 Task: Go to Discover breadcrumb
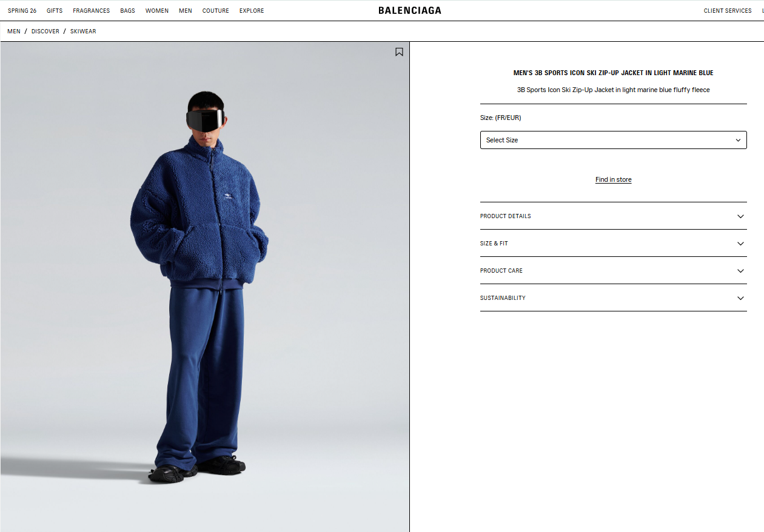(45, 32)
